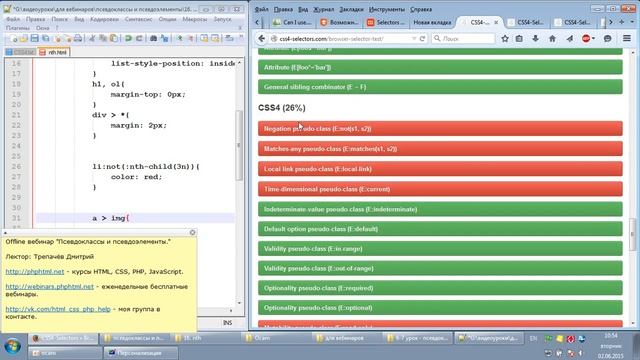
Task: Click the New file icon in Notepad++ toolbar
Action: 13,38
